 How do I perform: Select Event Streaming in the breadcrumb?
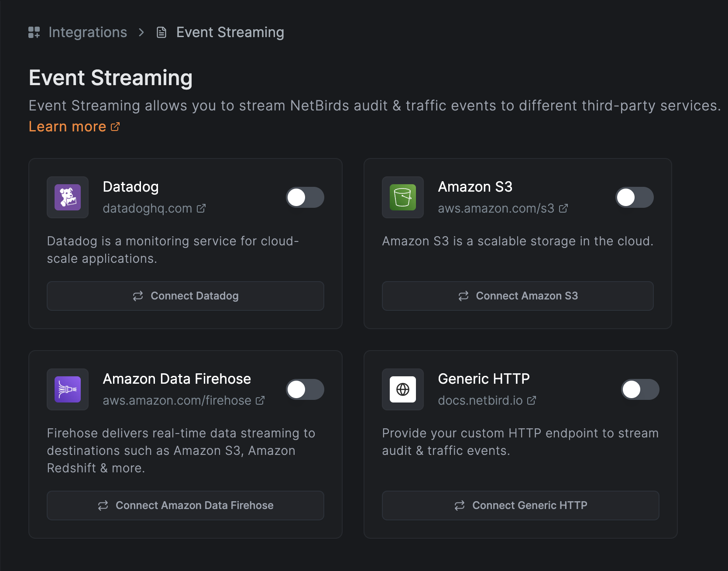(x=230, y=32)
